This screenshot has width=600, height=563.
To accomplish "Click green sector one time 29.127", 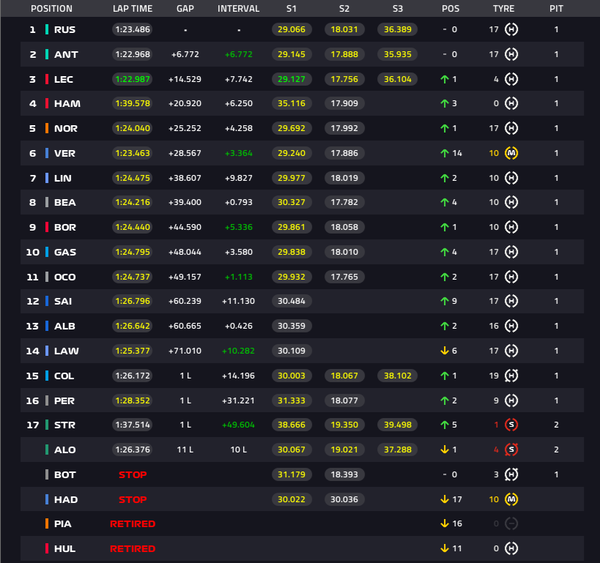I will tap(292, 79).
